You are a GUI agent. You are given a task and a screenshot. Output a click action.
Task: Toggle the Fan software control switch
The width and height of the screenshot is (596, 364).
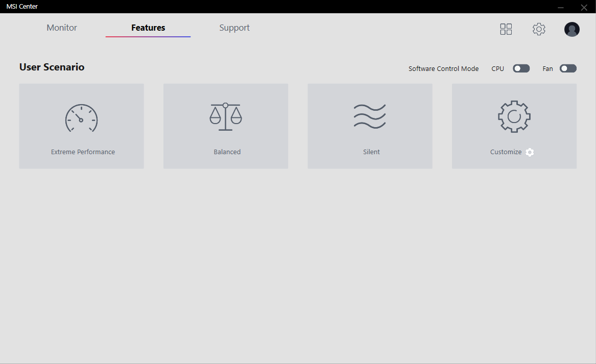point(568,68)
